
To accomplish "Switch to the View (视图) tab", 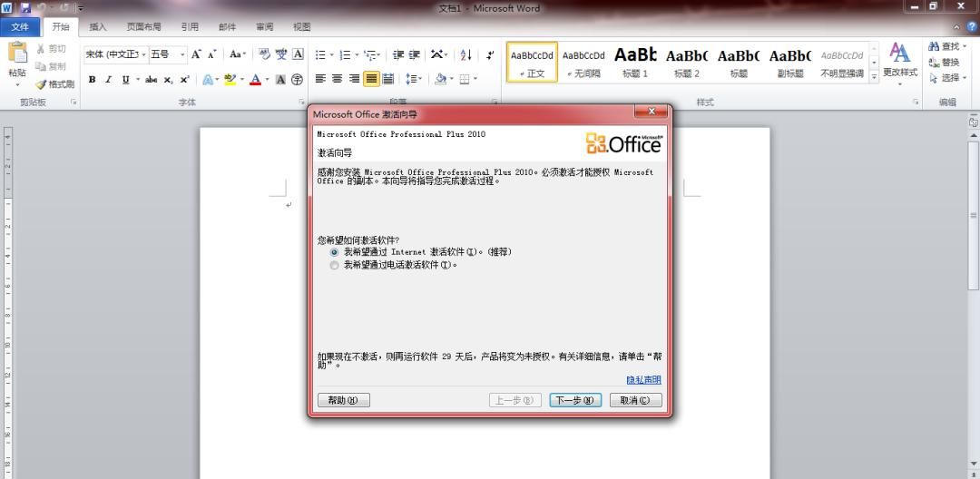I will (302, 27).
